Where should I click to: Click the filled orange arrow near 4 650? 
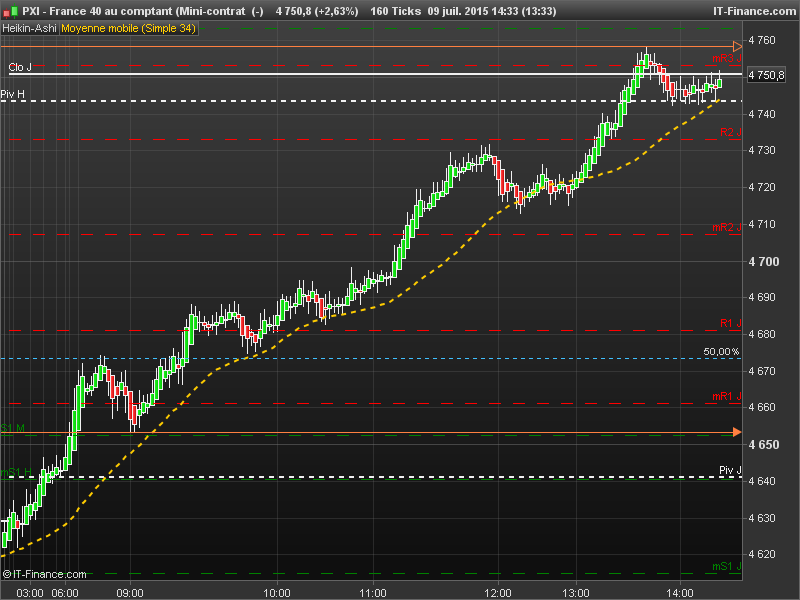click(737, 432)
